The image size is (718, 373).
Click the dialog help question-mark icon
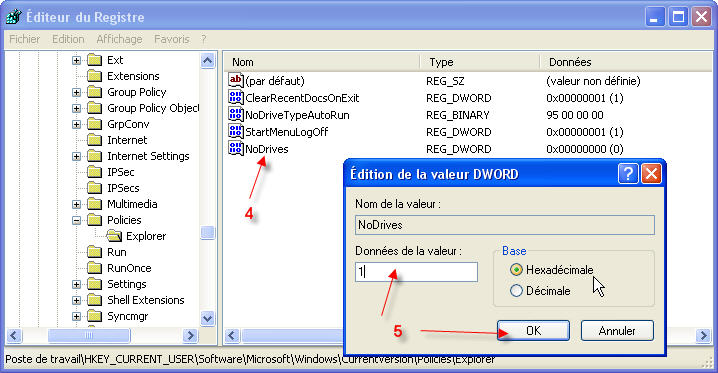tap(628, 174)
